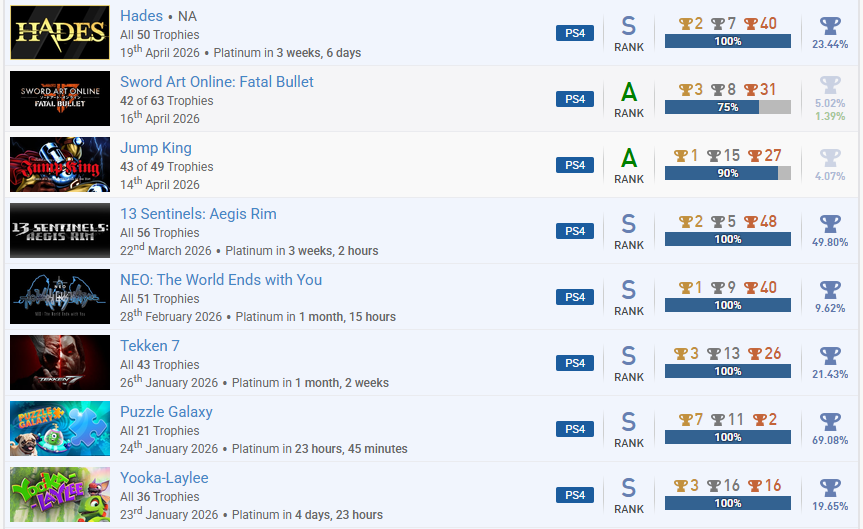863x529 pixels.
Task: Click the bronze trophy icon in Tekken 7 row
Action: click(755, 355)
